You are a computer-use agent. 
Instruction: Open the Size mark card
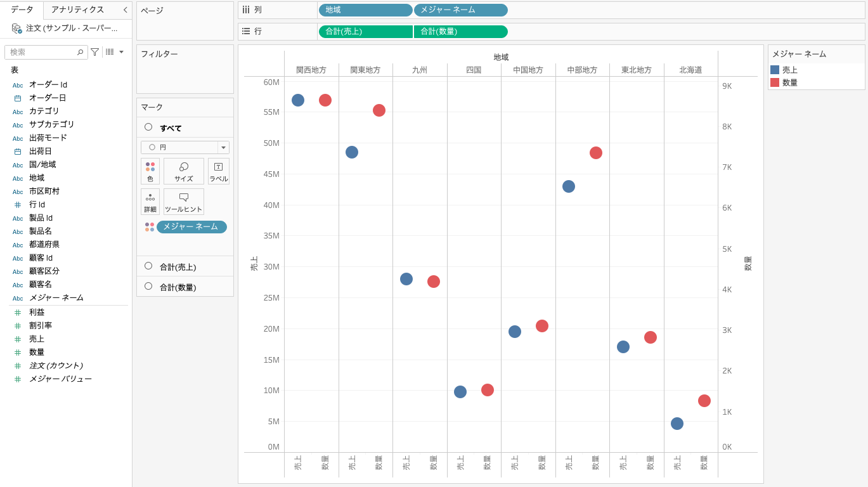tap(184, 171)
